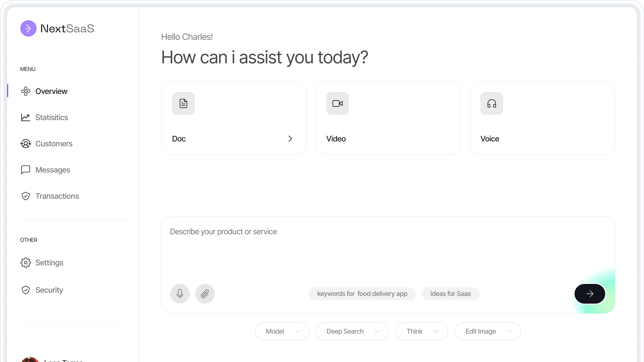Open the Think dropdown

[x=421, y=331]
